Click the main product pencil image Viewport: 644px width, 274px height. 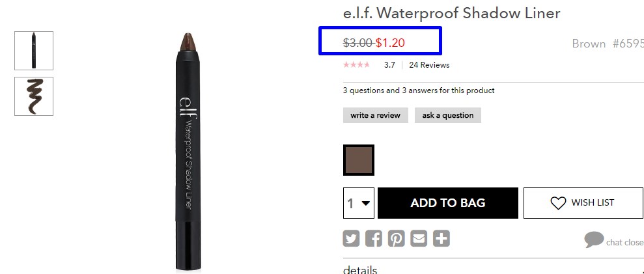click(188, 152)
